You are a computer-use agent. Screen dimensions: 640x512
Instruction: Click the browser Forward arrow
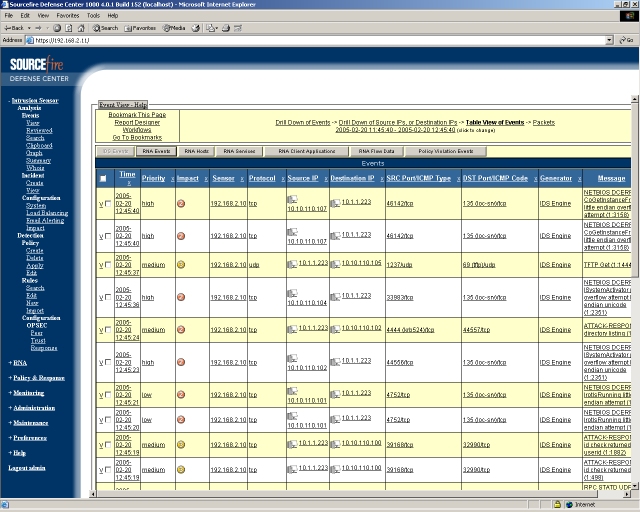[38, 28]
